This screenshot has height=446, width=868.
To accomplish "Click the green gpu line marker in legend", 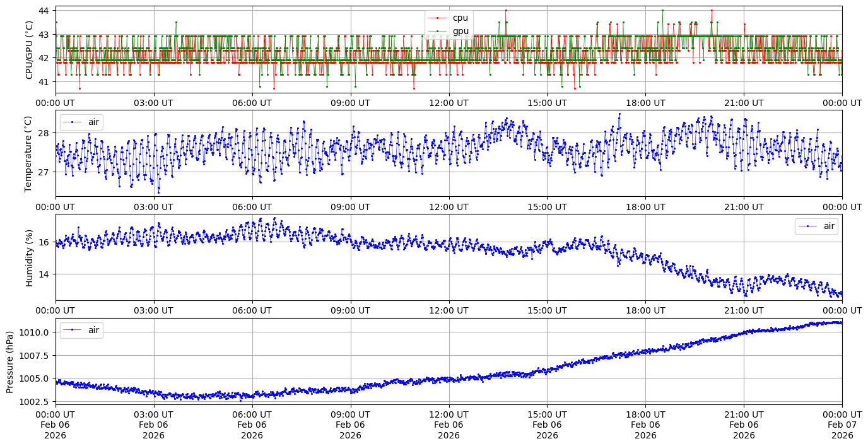I will click(438, 31).
